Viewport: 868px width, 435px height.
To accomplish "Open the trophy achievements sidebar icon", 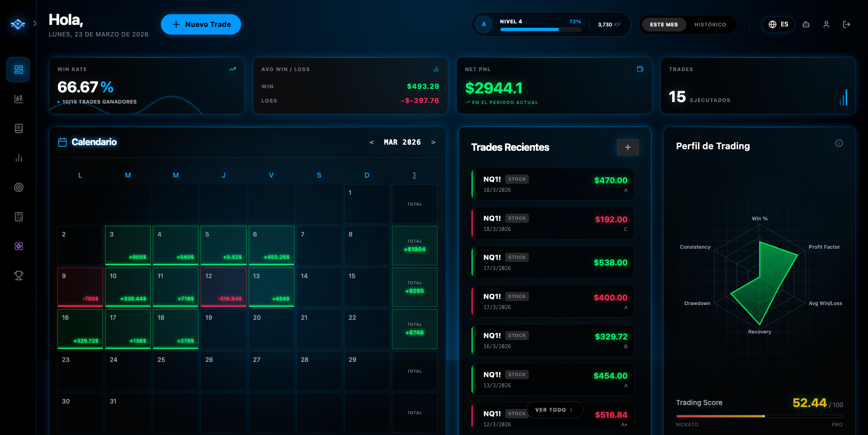I will click(x=18, y=276).
